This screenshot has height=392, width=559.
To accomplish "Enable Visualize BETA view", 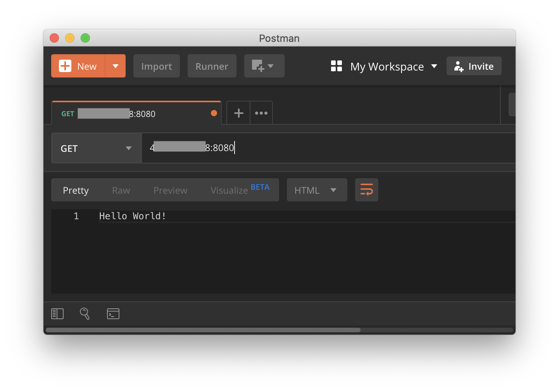I will 229,190.
